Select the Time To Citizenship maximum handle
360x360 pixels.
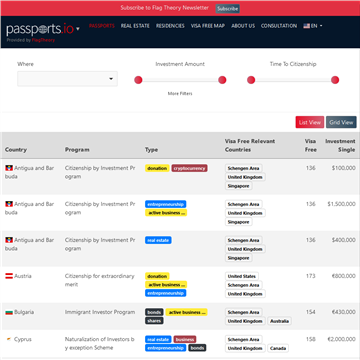coord(335,80)
